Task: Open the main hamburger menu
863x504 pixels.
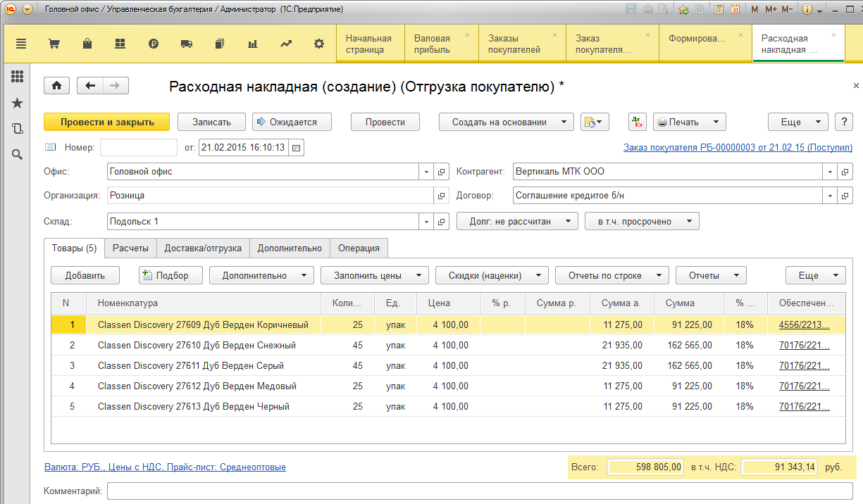Action: click(x=20, y=44)
